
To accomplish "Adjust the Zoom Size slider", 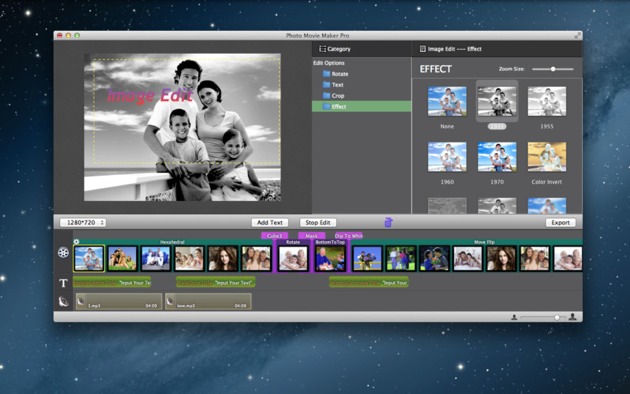I will pyautogui.click(x=553, y=69).
